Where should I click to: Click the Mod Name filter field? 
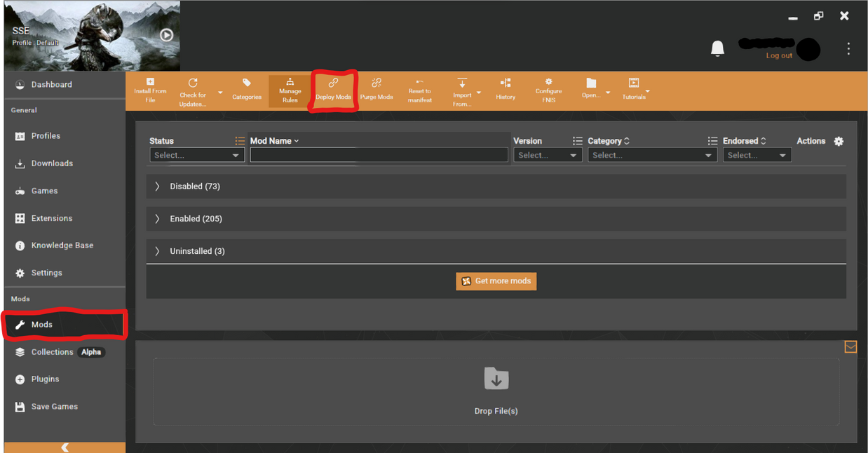379,155
